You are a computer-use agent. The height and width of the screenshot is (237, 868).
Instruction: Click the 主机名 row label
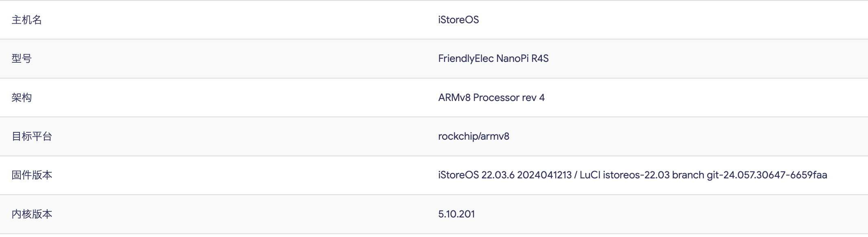tap(27, 20)
